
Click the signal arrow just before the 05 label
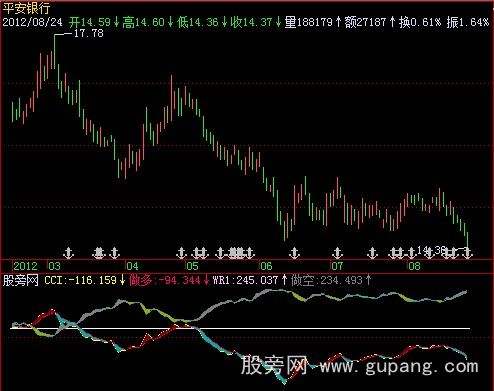tap(181, 253)
